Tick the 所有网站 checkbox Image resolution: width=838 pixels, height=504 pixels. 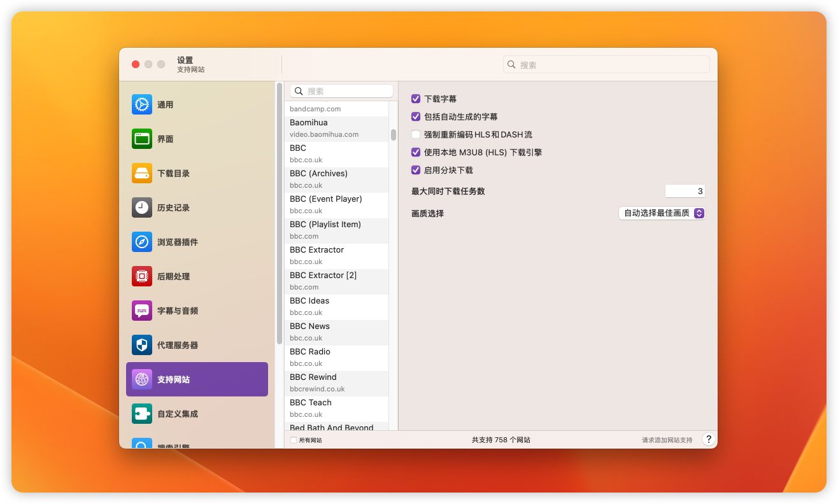pyautogui.click(x=294, y=440)
